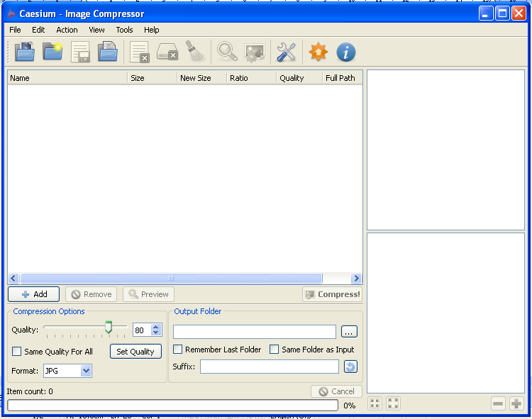
Task: Click the Compress picture toolbar icon
Action: pyautogui.click(x=255, y=52)
